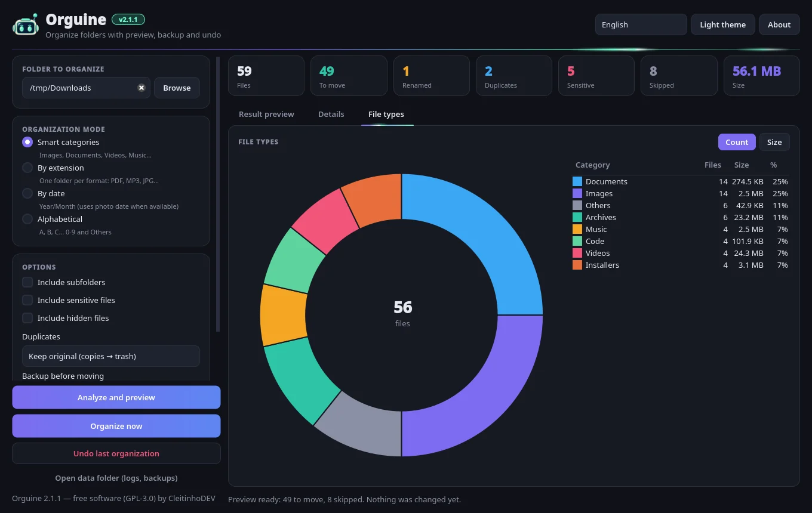Image resolution: width=812 pixels, height=513 pixels.
Task: Click the 274.5 KB size value
Action: 748,181
